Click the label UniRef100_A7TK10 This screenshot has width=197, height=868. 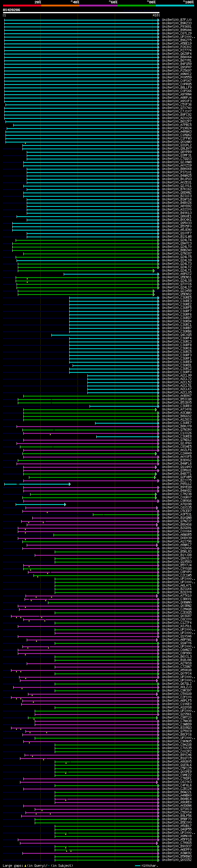coord(176,596)
